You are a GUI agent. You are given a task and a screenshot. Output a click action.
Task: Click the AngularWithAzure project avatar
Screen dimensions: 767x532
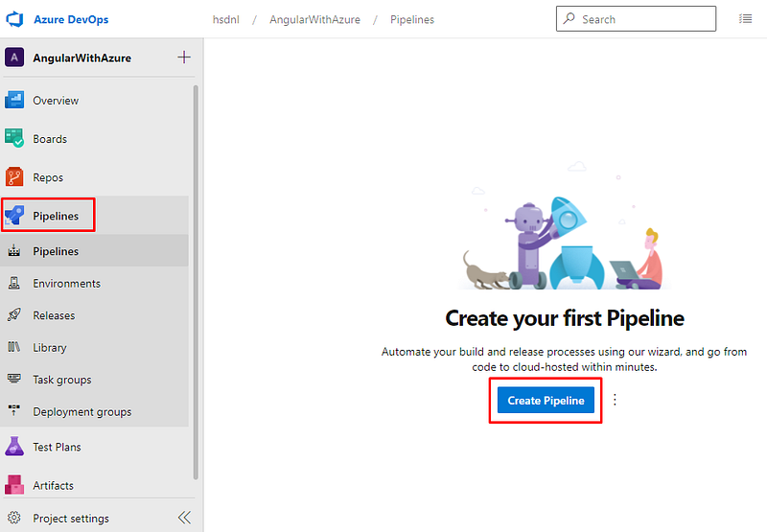14,58
